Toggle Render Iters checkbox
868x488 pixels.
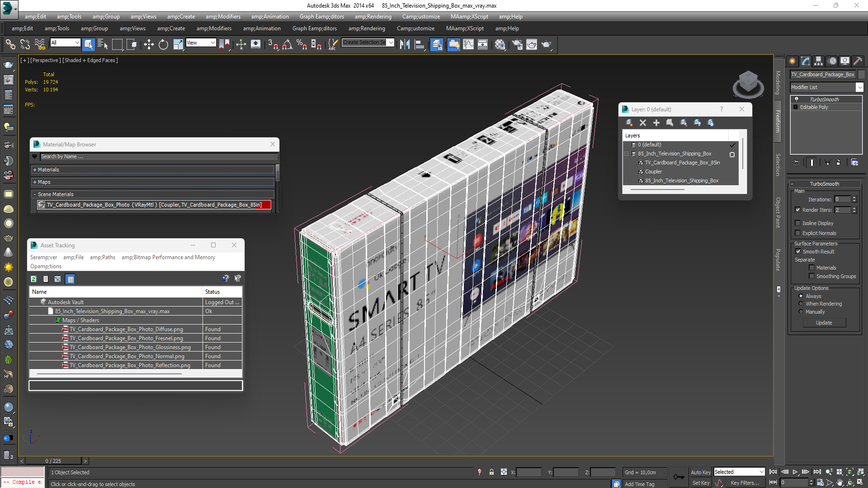(x=798, y=210)
